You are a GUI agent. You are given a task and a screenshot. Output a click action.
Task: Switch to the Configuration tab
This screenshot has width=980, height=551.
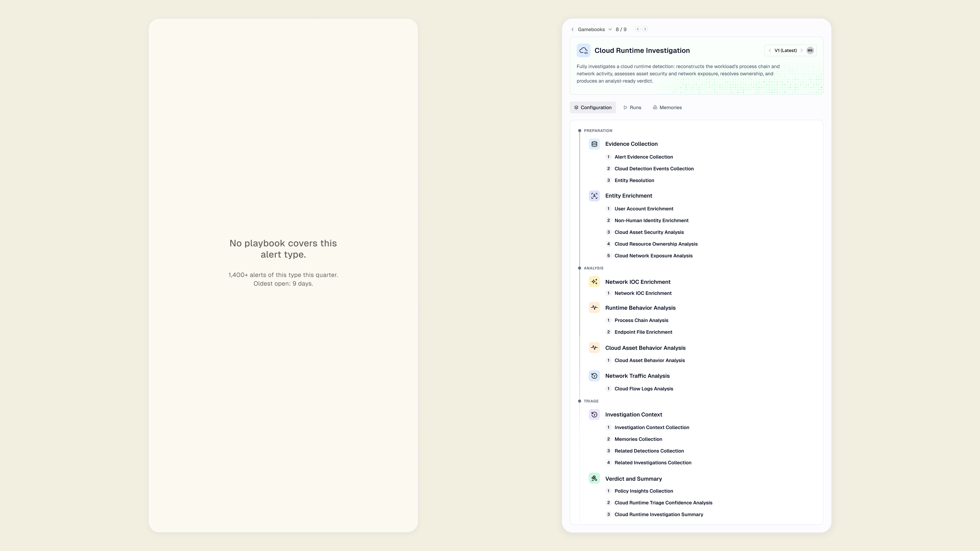593,108
